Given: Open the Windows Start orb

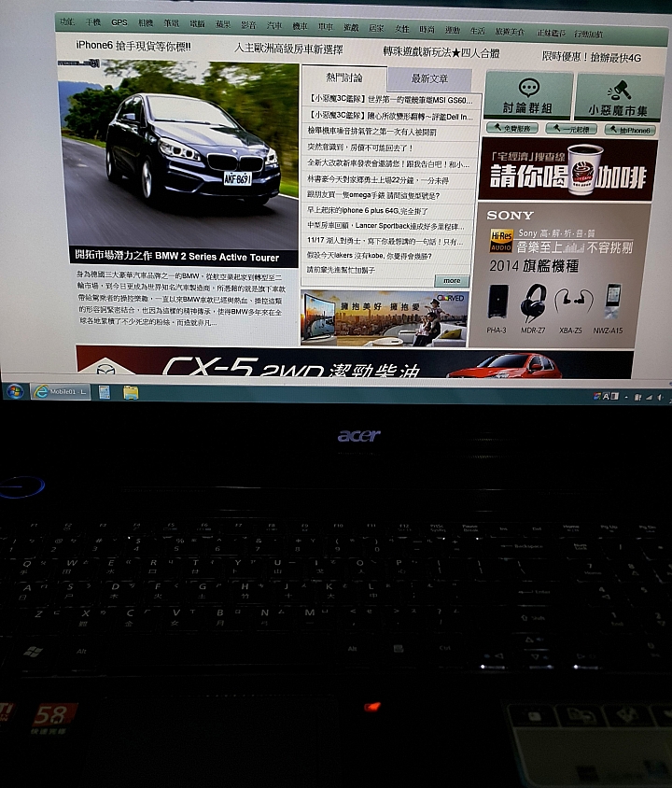Looking at the screenshot, I should [14, 391].
